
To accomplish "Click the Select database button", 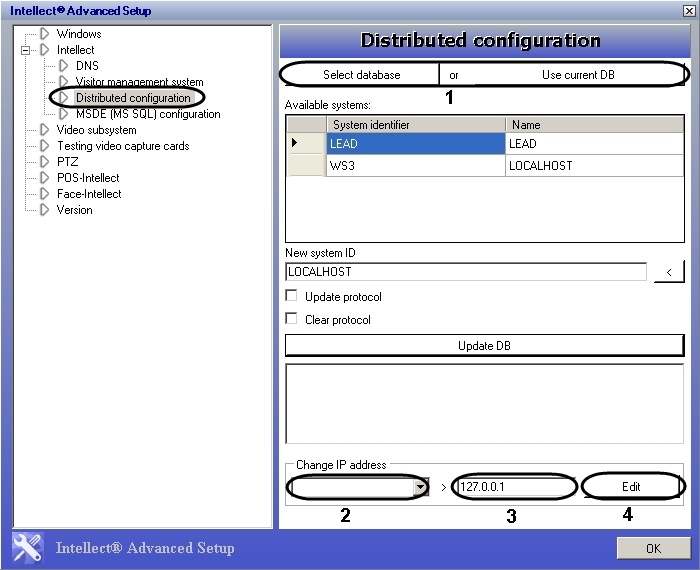I will coord(361,75).
